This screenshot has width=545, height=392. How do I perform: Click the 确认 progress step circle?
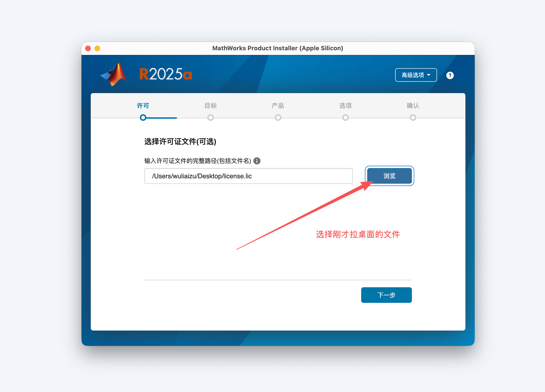(413, 118)
